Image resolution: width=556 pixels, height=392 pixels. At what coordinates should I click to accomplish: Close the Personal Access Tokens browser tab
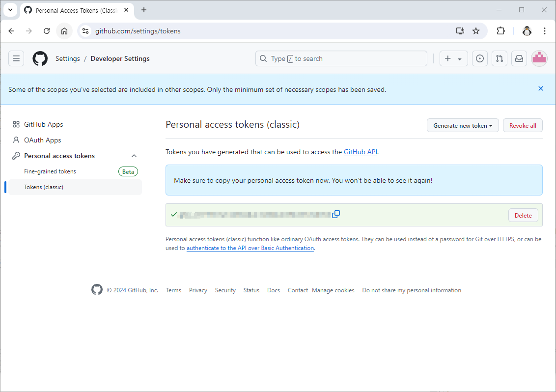126,10
